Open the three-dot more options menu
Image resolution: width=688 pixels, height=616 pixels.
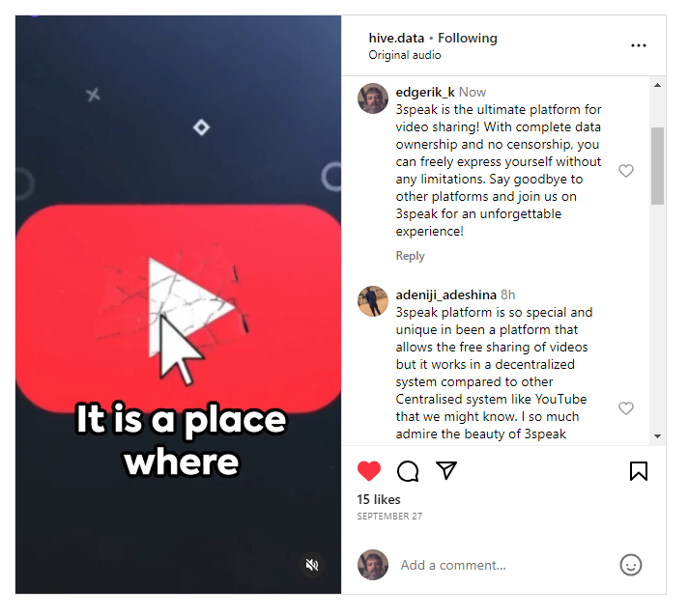click(639, 45)
